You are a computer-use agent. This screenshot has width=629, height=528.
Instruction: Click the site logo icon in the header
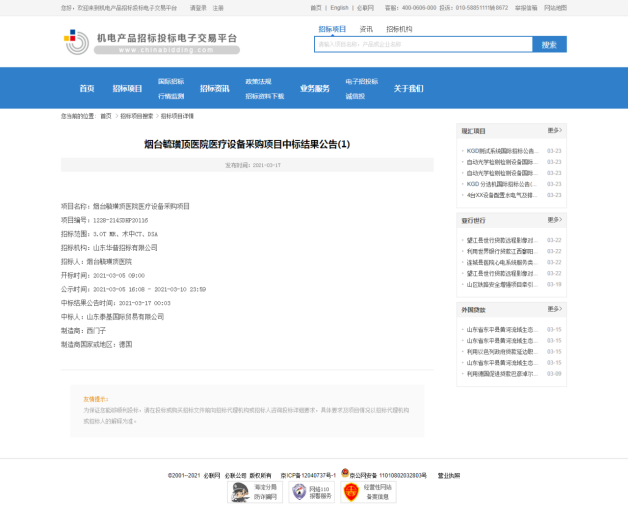pyautogui.click(x=76, y=42)
